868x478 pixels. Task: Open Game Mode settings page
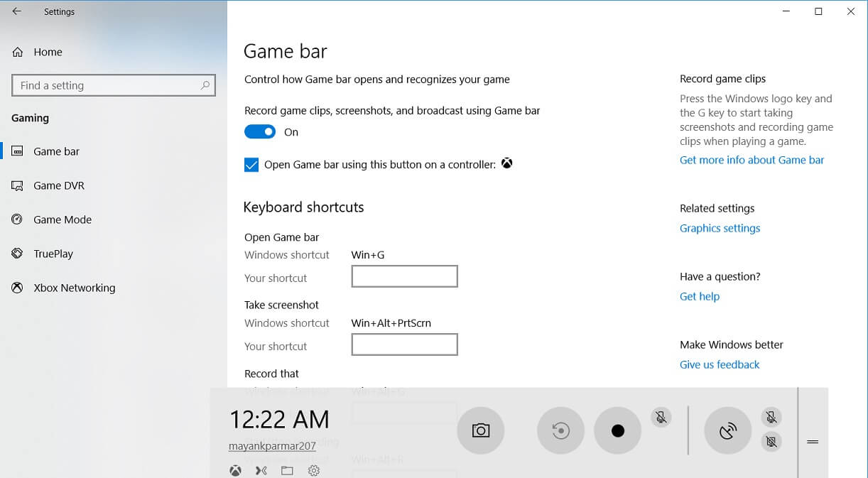[114, 219]
